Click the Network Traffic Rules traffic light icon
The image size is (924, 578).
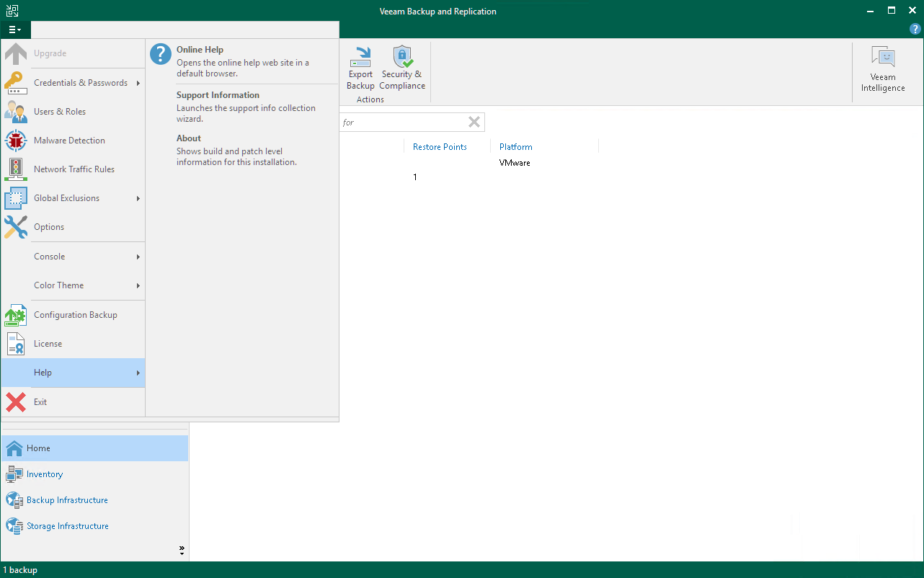pyautogui.click(x=16, y=169)
